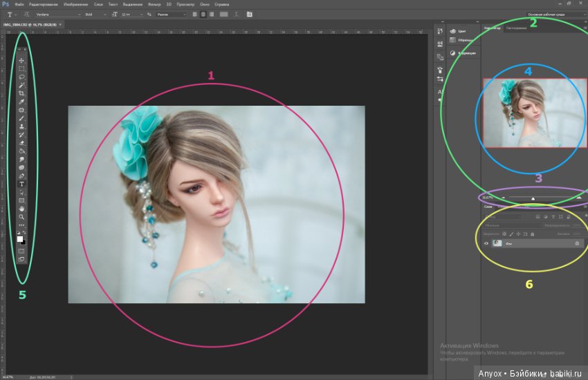The height and width of the screenshot is (380, 588).
Task: Open the anti-aliasing method dropdown
Action: (171, 15)
